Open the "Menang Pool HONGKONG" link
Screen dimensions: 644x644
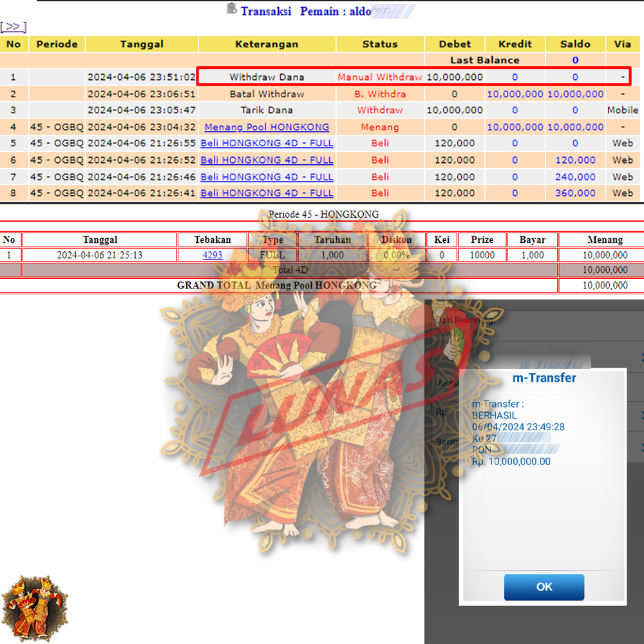(x=267, y=127)
